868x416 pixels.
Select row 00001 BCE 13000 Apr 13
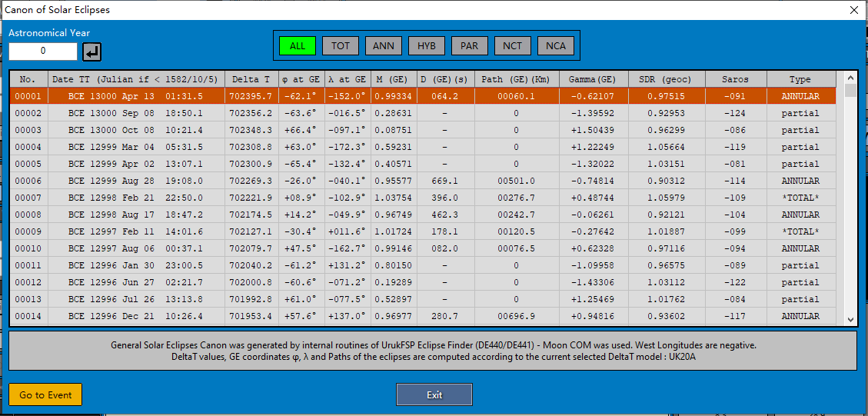point(423,96)
